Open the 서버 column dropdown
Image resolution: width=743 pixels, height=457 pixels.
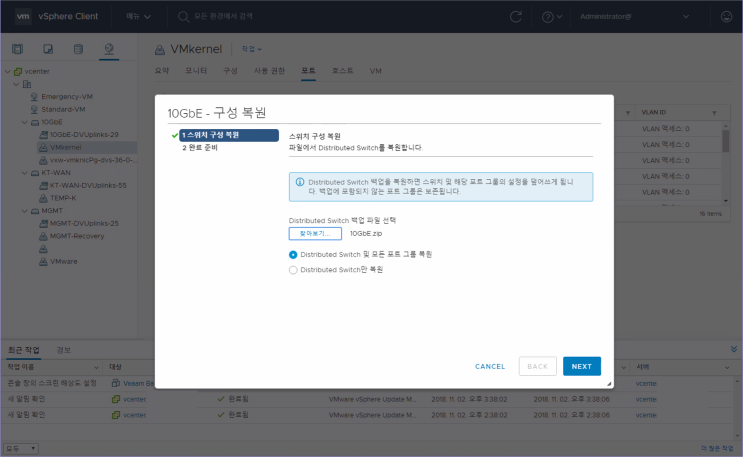coord(727,367)
